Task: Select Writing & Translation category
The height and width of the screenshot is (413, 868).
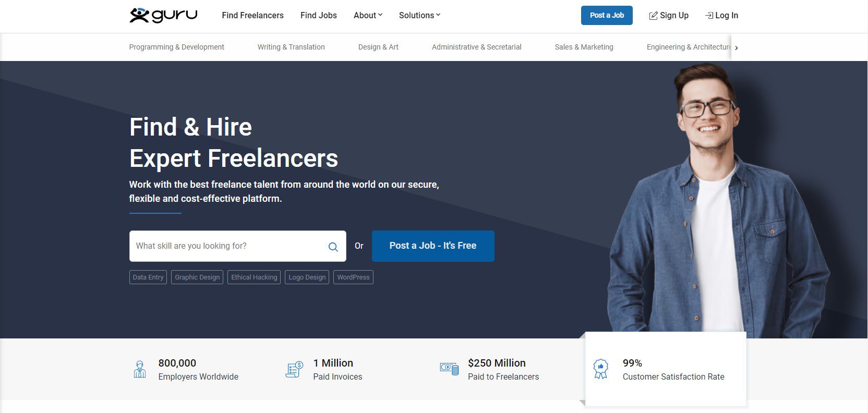Action: tap(291, 47)
